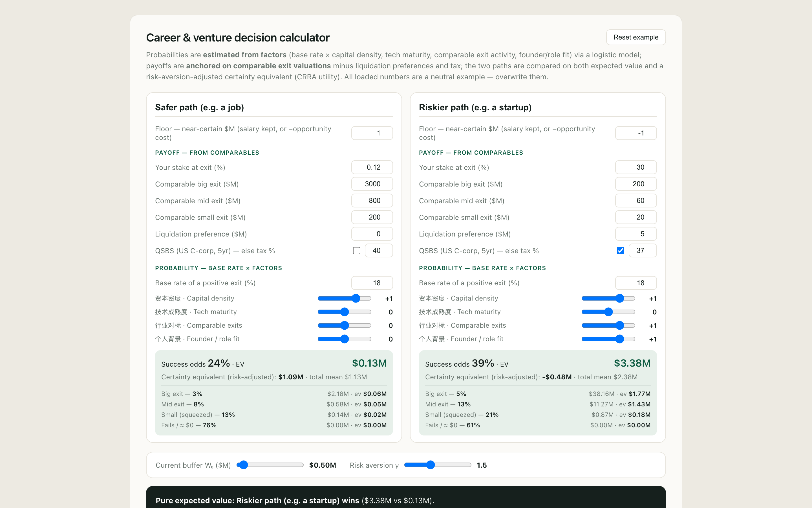Click the Riskier path Comparable mid exit field
The image size is (812, 508).
tap(636, 201)
